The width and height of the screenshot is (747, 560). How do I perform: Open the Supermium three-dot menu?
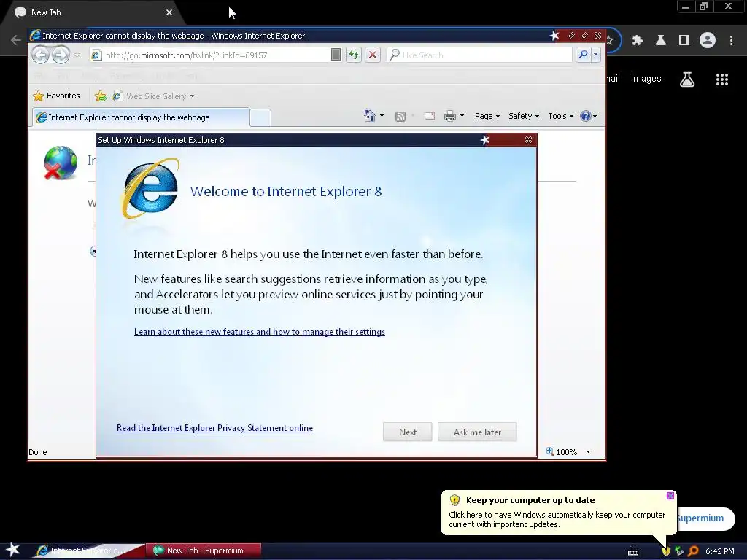tap(731, 41)
